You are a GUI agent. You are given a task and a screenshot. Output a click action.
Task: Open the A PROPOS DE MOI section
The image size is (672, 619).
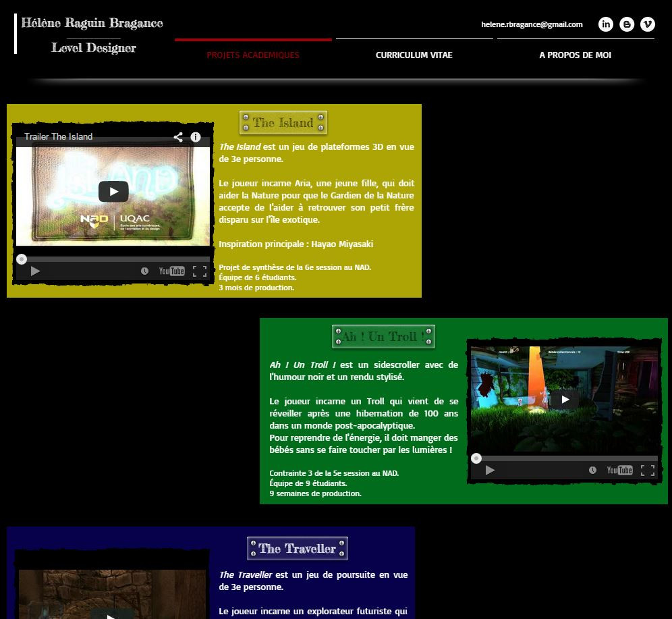click(575, 55)
